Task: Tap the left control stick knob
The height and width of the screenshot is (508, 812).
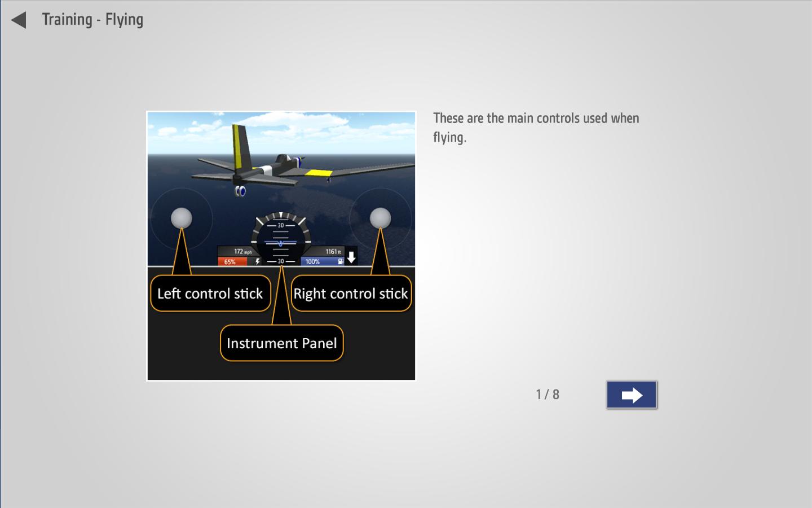Action: pos(182,218)
